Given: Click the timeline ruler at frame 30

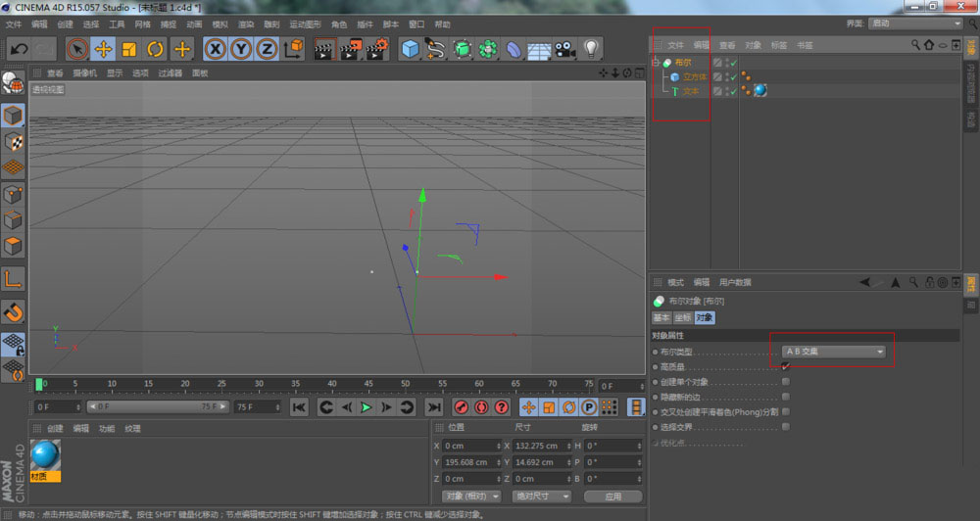Looking at the screenshot, I should point(259,385).
